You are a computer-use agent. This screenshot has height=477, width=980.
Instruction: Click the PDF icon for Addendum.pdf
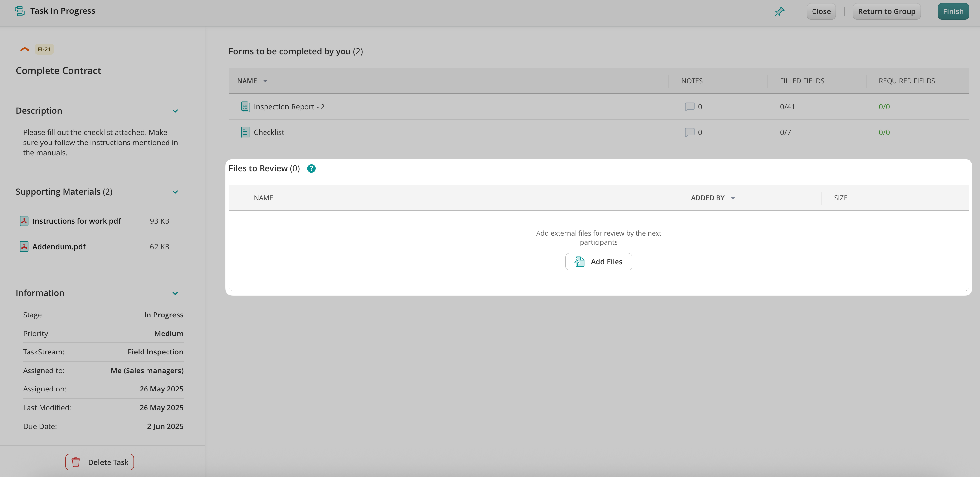point(24,246)
